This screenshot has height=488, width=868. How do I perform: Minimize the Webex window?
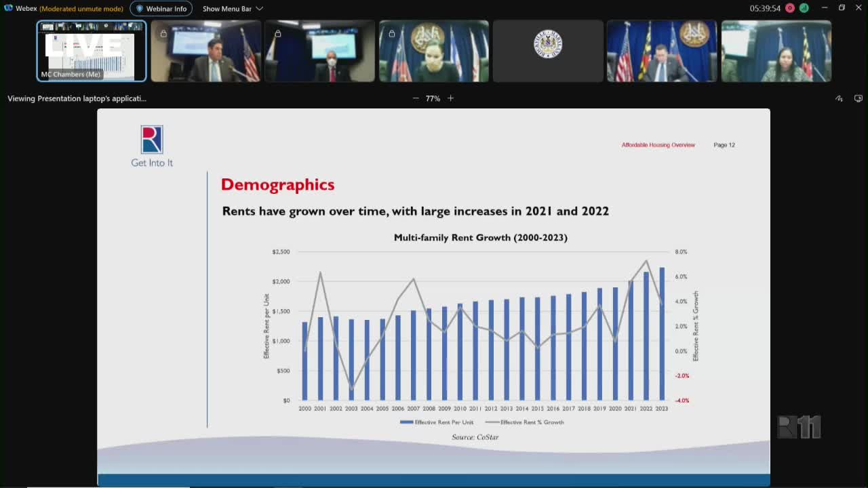point(825,8)
